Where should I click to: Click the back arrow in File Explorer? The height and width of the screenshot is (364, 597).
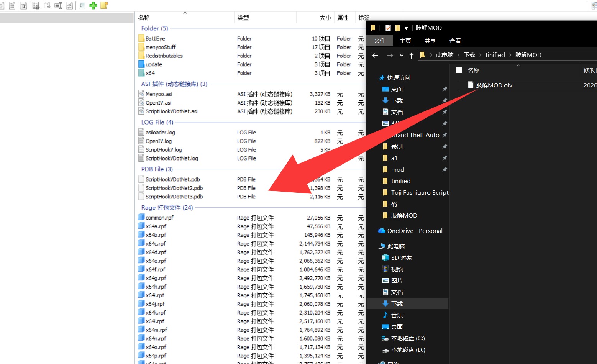coord(376,56)
